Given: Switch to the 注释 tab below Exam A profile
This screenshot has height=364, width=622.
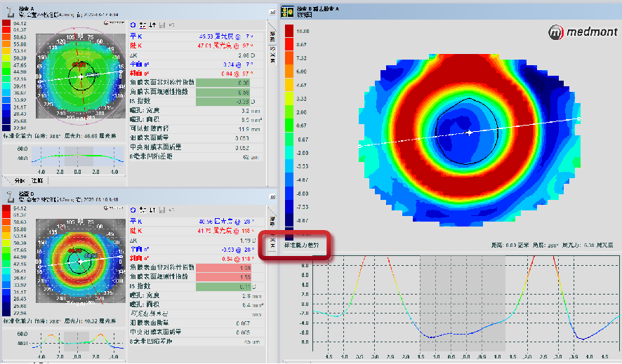Looking at the screenshot, I should [x=37, y=181].
